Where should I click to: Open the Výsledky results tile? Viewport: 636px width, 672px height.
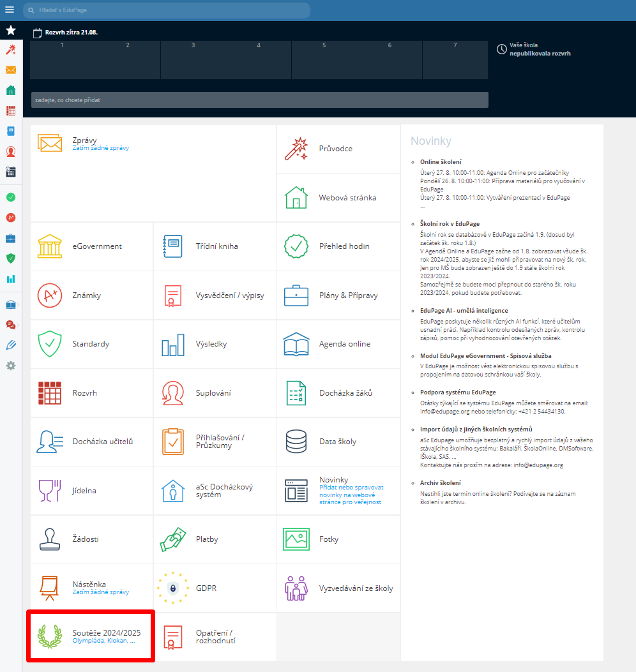215,344
